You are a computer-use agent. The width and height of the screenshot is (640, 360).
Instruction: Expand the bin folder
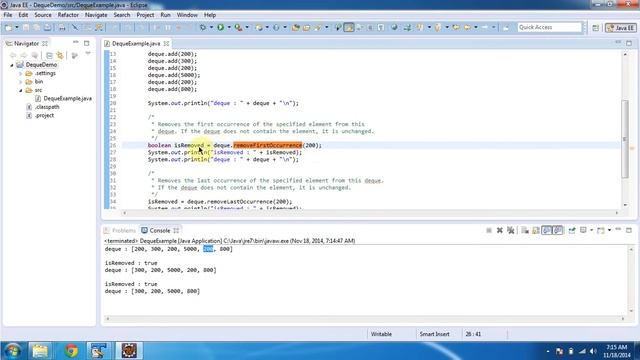[21, 82]
